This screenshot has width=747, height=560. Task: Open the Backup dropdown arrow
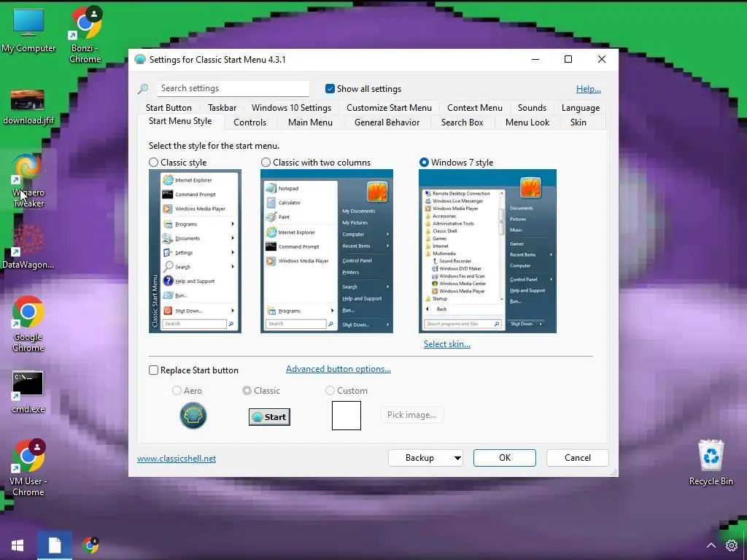457,458
